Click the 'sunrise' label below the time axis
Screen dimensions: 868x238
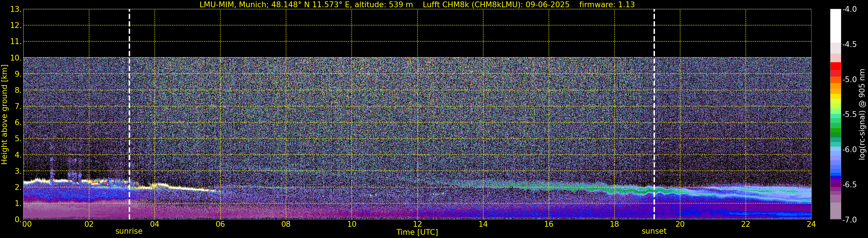pyautogui.click(x=129, y=231)
